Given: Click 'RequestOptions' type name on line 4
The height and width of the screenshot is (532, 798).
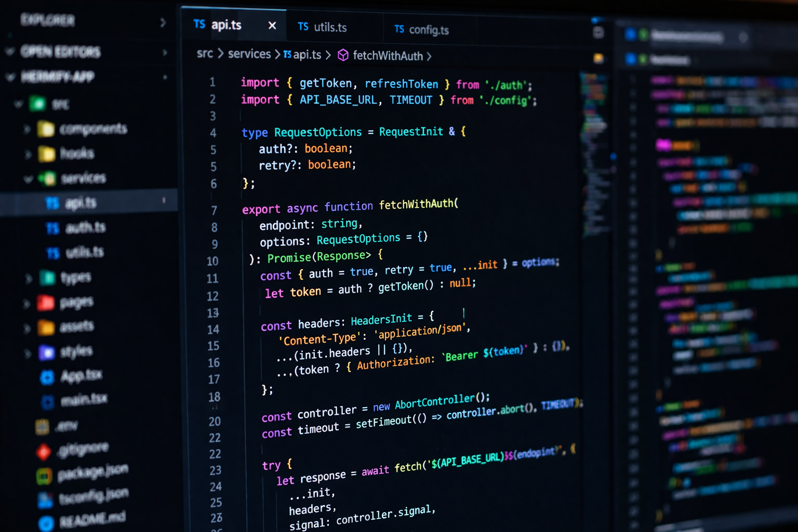Looking at the screenshot, I should (318, 132).
